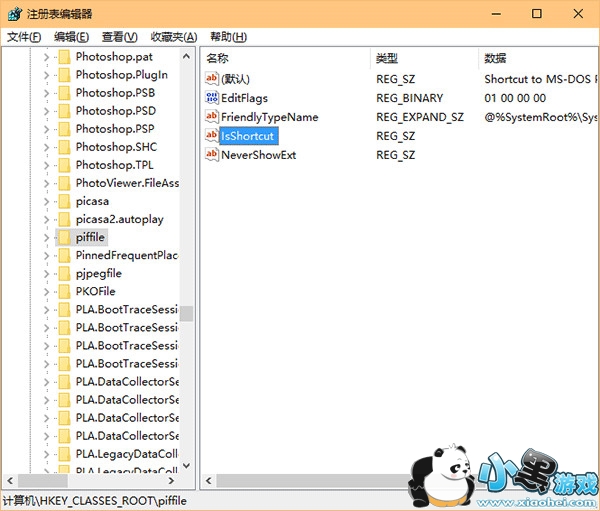Click values pane scroll-left arrow
The width and height of the screenshot is (600, 511).
[x=209, y=480]
